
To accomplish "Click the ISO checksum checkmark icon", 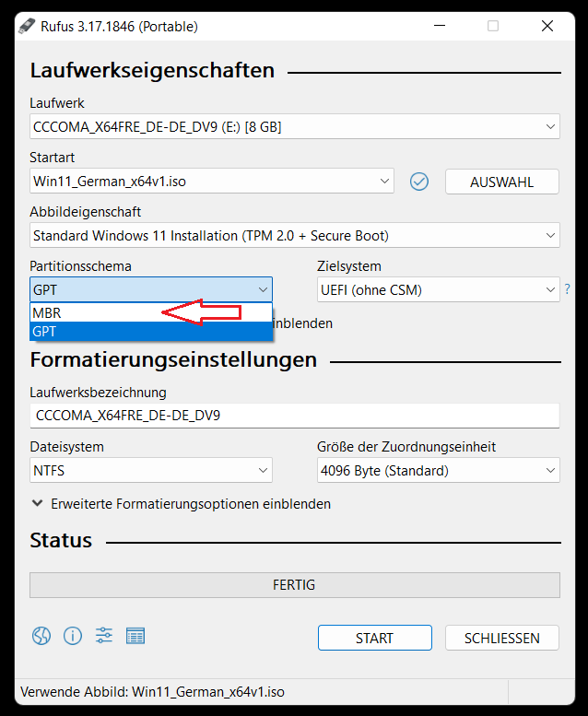I will coord(419,182).
